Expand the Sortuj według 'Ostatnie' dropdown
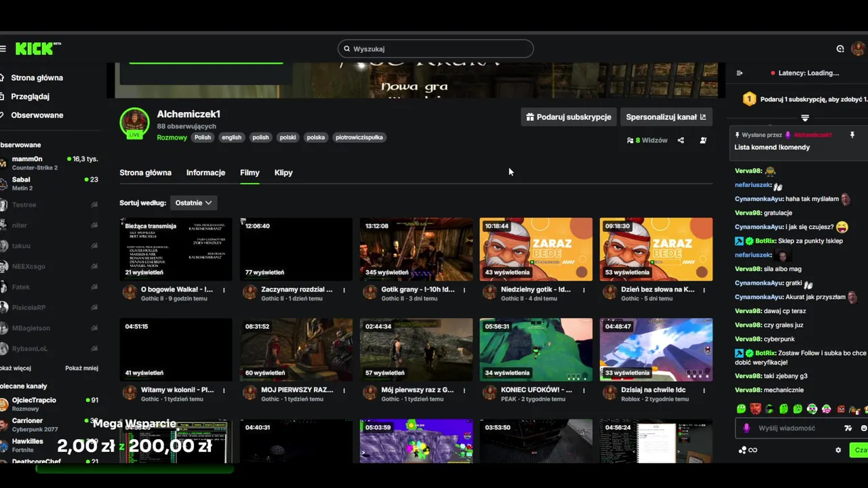The width and height of the screenshot is (868, 488). 193,203
